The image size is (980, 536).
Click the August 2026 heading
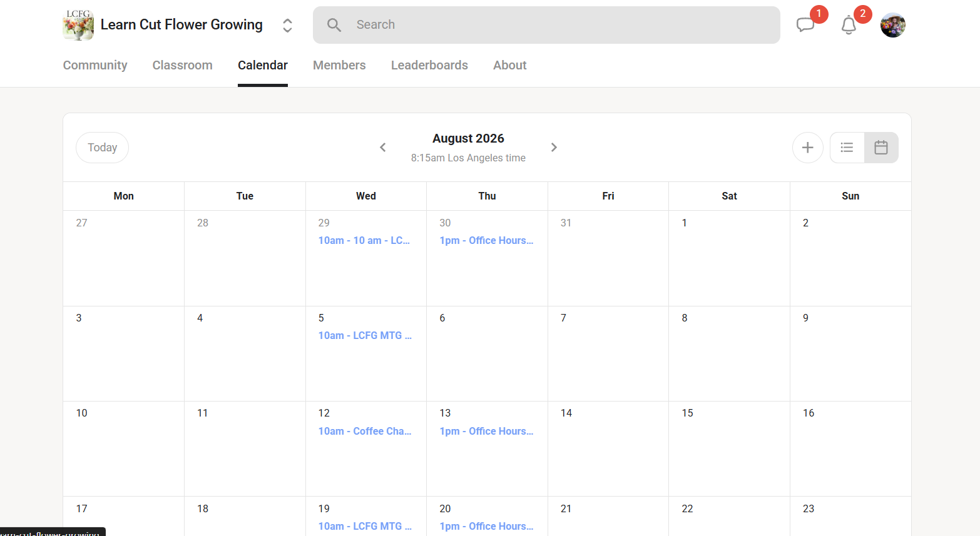pyautogui.click(x=468, y=138)
